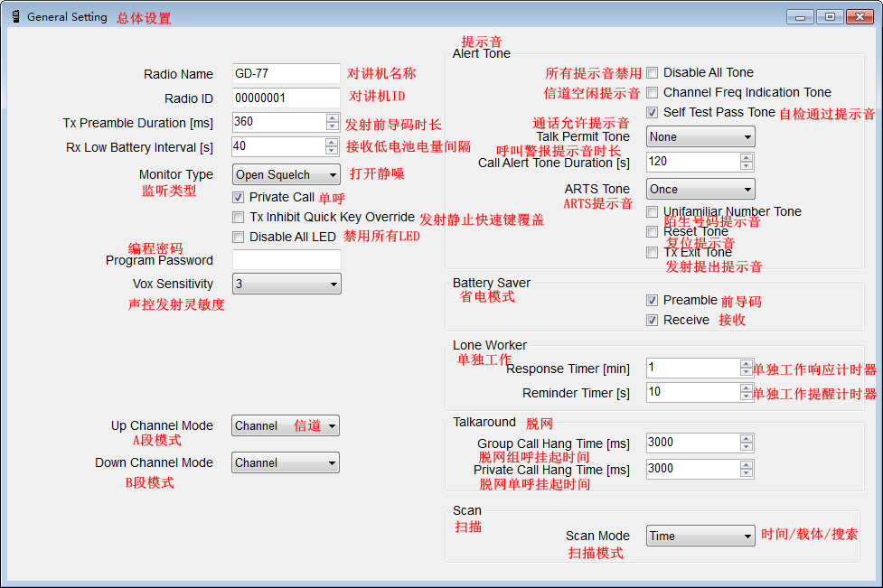883x588 pixels.
Task: Decrease Lone Worker Response Timer value
Action: pos(746,372)
